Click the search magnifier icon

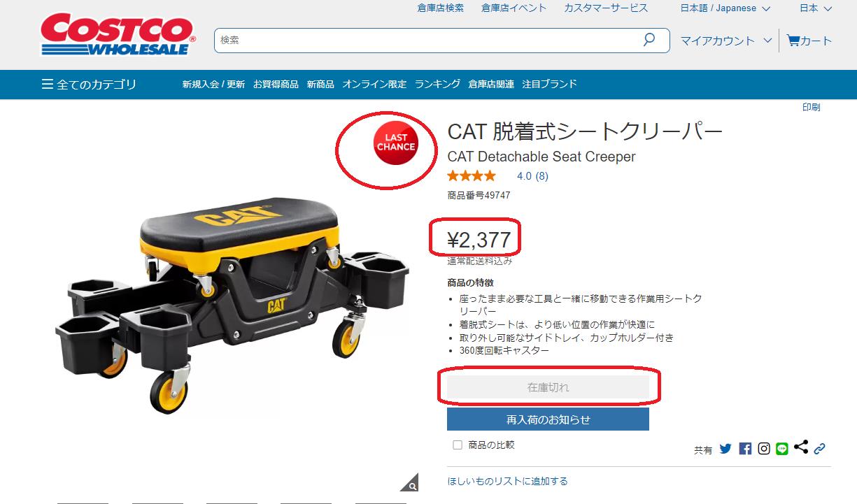click(649, 40)
